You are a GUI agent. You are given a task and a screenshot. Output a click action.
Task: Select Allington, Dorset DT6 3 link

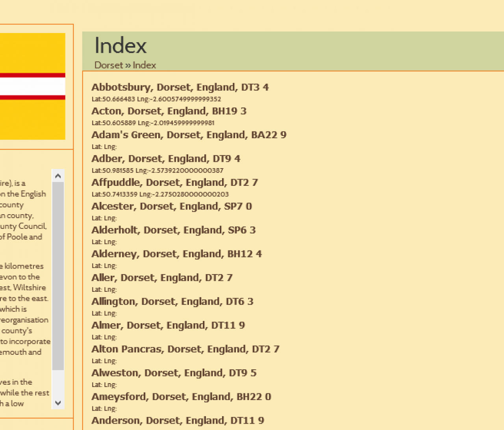(x=172, y=302)
